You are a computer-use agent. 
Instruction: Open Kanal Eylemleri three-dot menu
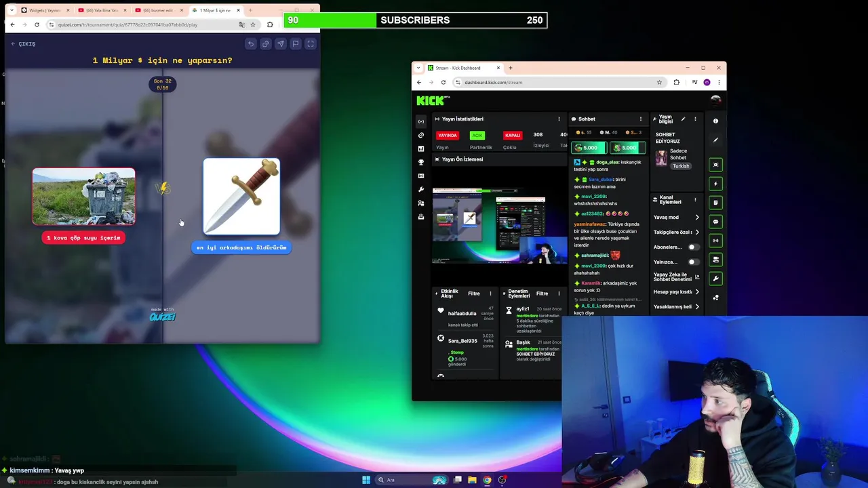pyautogui.click(x=695, y=200)
